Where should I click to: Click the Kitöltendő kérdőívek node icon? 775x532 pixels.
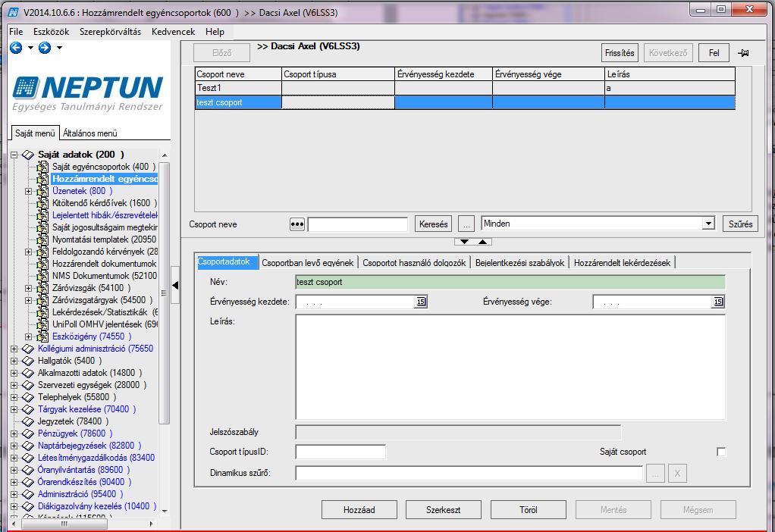pyautogui.click(x=43, y=202)
